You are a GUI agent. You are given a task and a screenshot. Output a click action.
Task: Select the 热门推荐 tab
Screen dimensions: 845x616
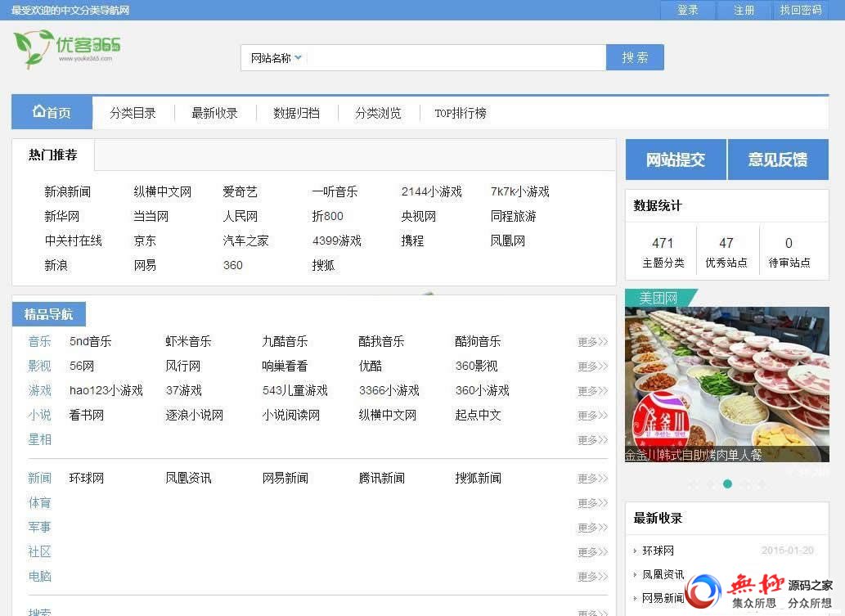coord(53,155)
